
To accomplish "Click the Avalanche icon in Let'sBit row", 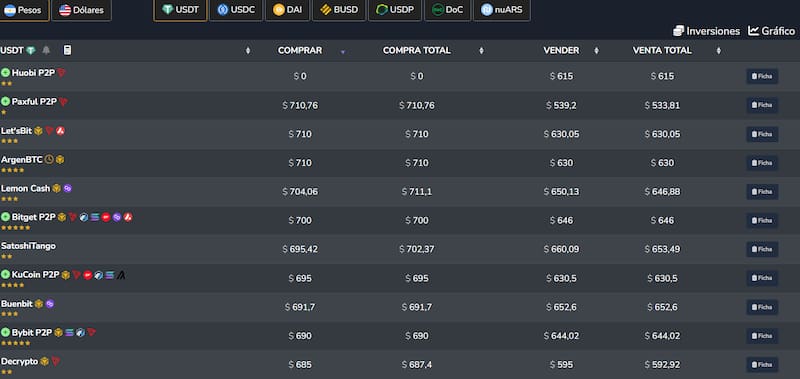I will (x=60, y=131).
